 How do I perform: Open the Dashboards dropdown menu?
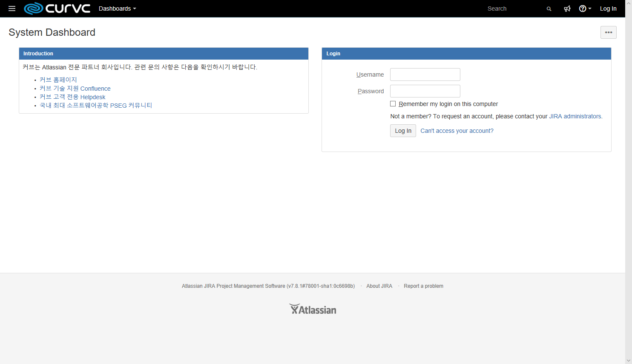point(117,9)
